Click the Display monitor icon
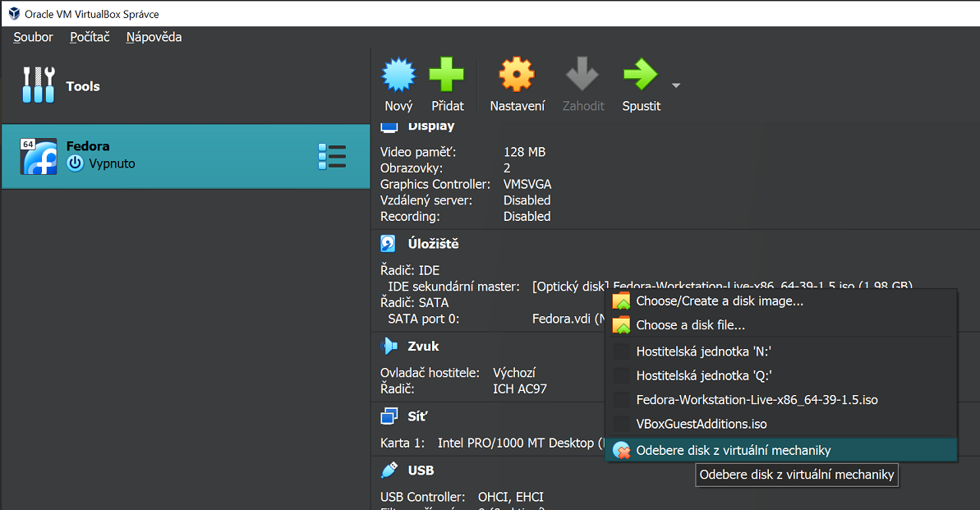 click(x=389, y=126)
